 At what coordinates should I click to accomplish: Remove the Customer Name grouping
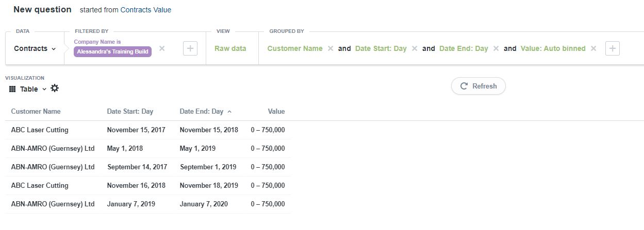click(x=331, y=48)
